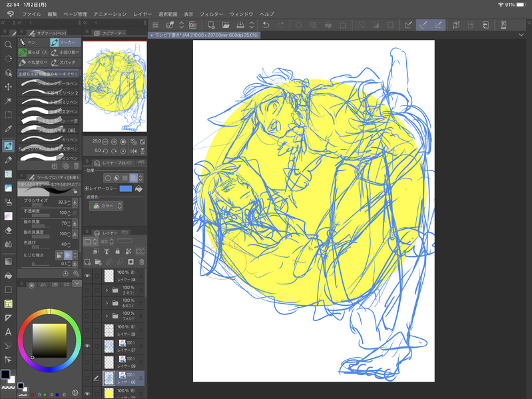Expand the 6 のコピー layer folder
532x399 pixels.
coord(107,303)
